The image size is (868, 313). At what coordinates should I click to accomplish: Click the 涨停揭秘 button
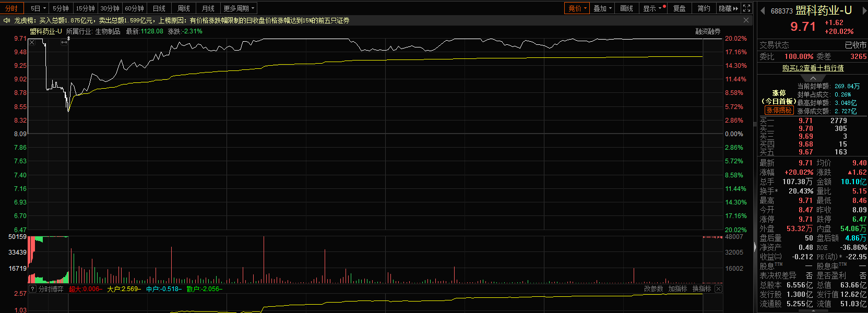click(779, 110)
